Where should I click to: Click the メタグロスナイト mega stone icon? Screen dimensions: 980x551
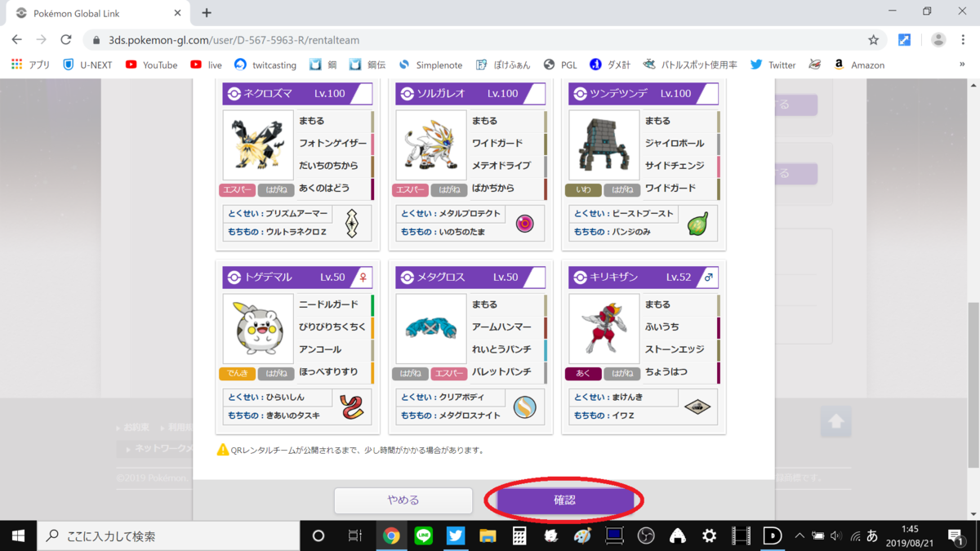pyautogui.click(x=524, y=407)
